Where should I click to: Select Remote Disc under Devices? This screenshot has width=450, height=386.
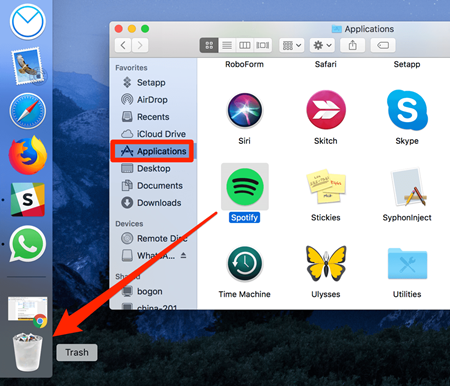154,238
